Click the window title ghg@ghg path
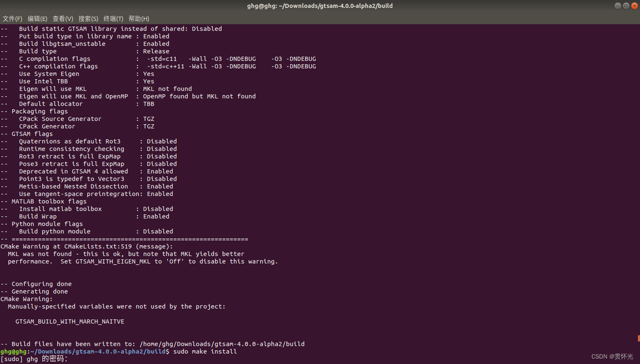This screenshot has height=364, width=640. [x=320, y=6]
